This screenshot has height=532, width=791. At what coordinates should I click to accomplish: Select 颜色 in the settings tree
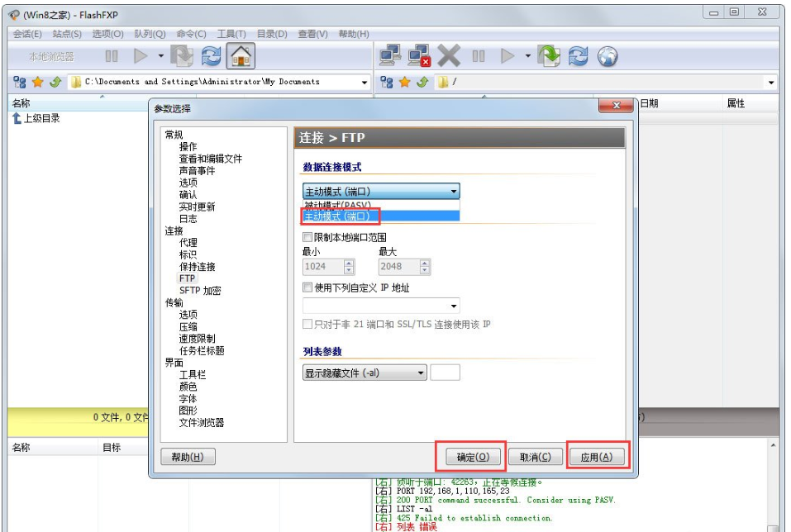[188, 387]
